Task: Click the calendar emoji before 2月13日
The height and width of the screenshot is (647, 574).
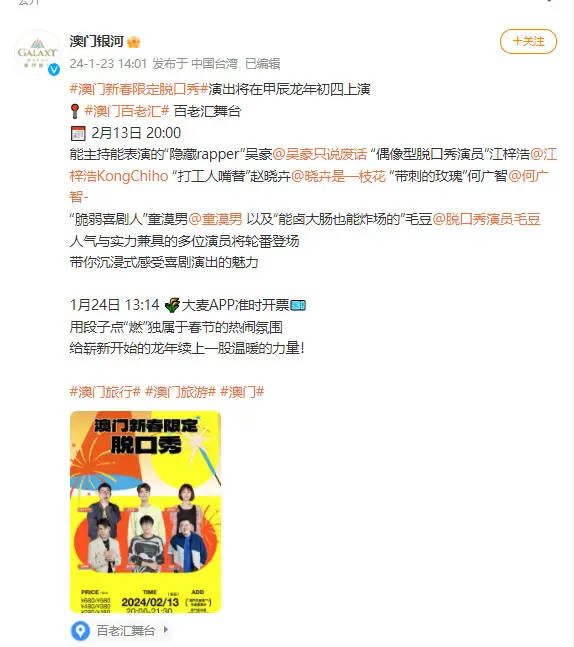Action: tap(78, 133)
